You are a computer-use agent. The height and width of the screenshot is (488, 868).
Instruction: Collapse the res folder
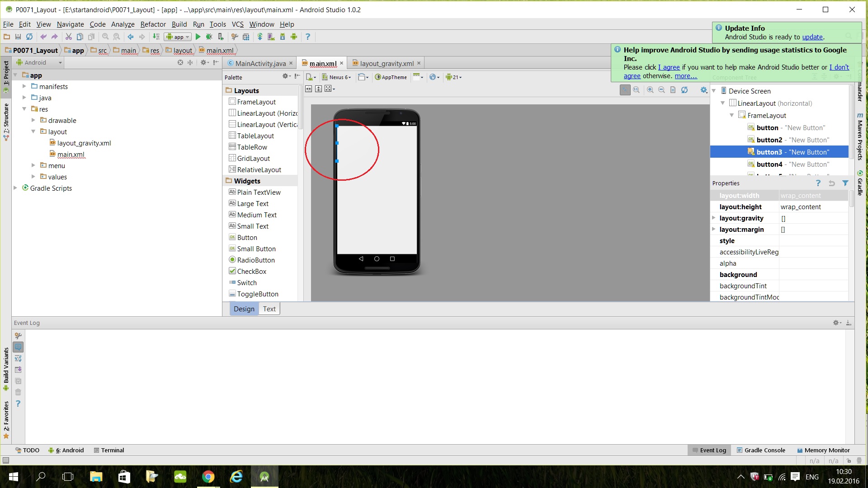tap(24, 109)
